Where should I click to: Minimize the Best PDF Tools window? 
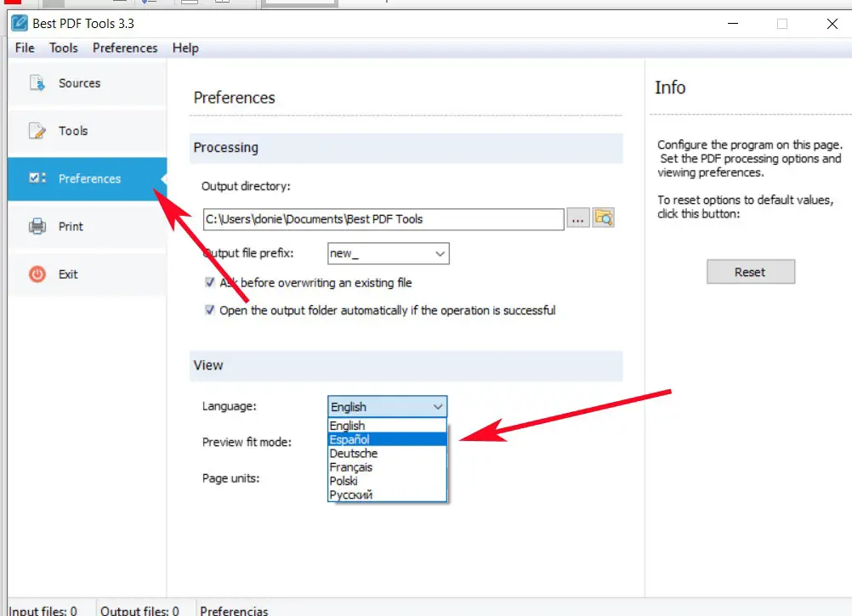pyautogui.click(x=732, y=23)
